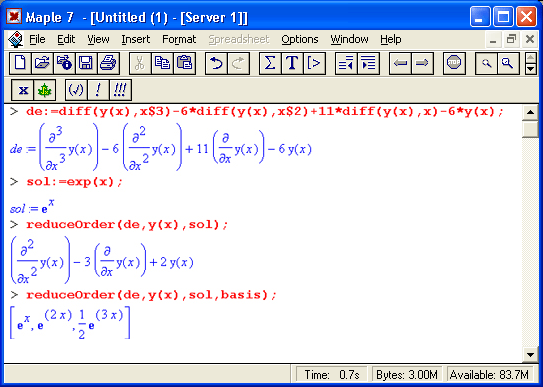Click the STOP sign icon

point(454,63)
